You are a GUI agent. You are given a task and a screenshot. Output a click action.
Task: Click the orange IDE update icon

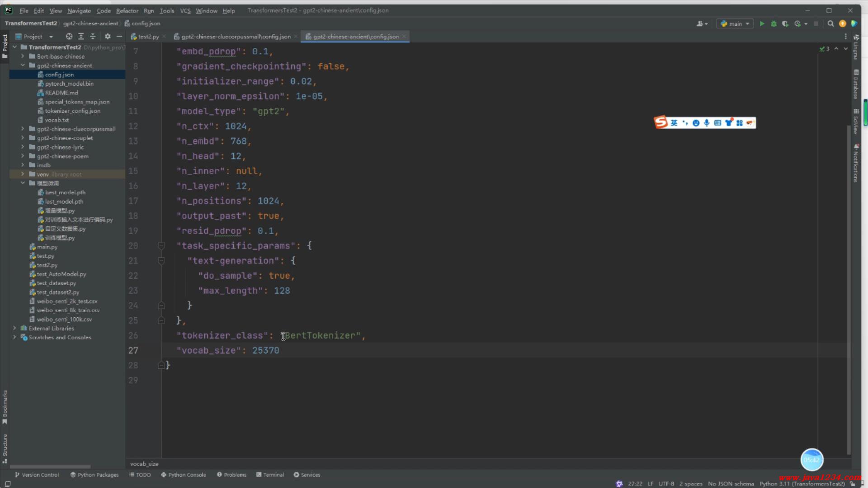842,23
